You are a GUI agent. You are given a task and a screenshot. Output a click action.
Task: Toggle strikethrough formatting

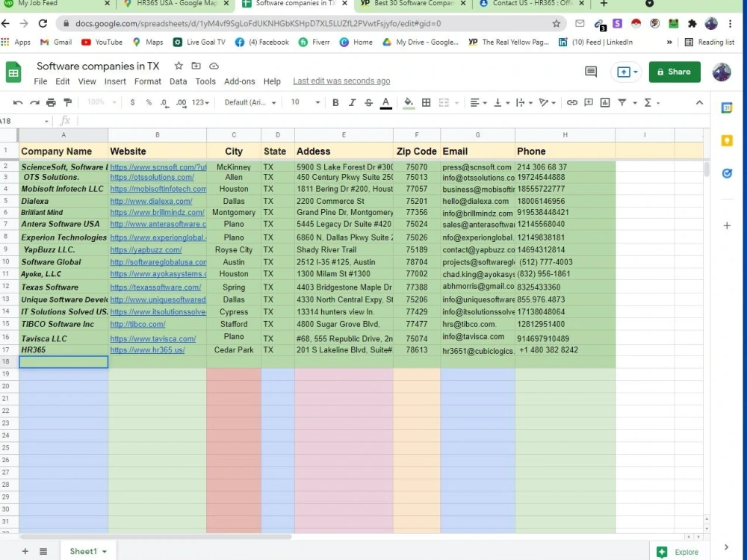368,102
